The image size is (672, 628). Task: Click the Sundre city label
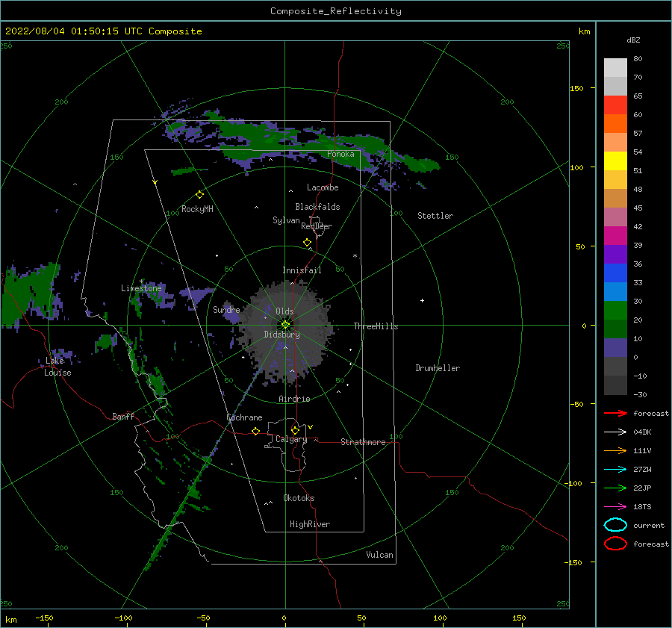coord(226,309)
